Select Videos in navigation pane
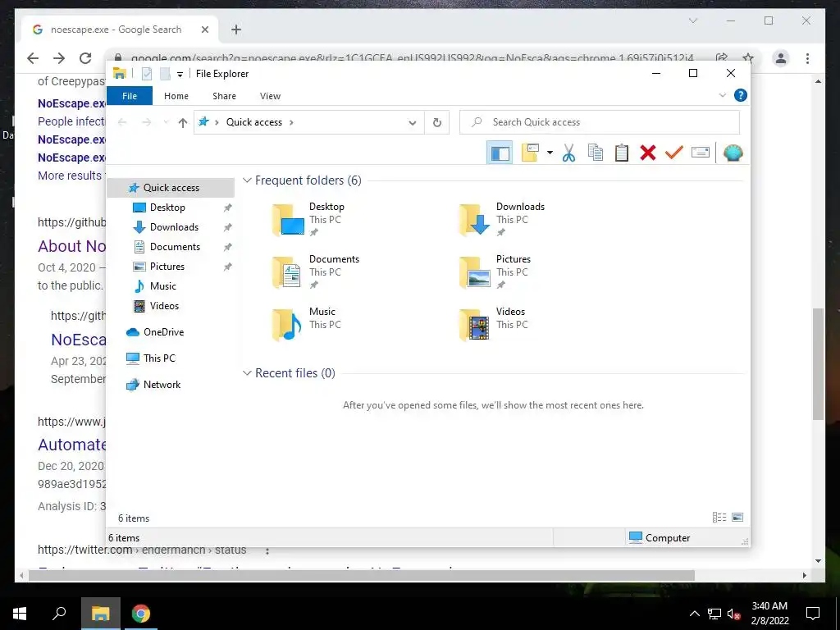Screen dimensions: 840x630 [164, 306]
